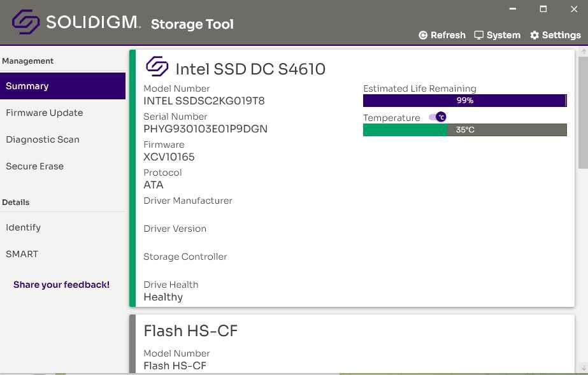This screenshot has height=375, width=588.
Task: Click the firmware version XCV10165
Action: click(169, 157)
